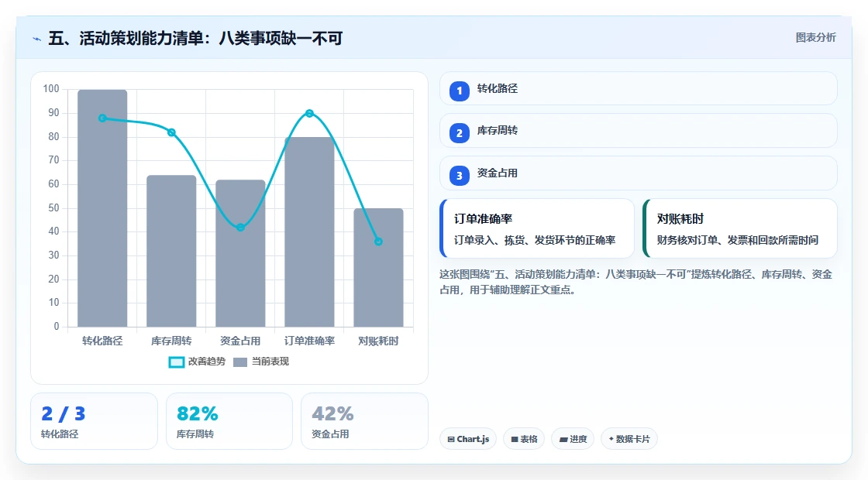Image resolution: width=868 pixels, height=480 pixels.
Task: Open the 转化路径 list item
Action: coord(639,88)
